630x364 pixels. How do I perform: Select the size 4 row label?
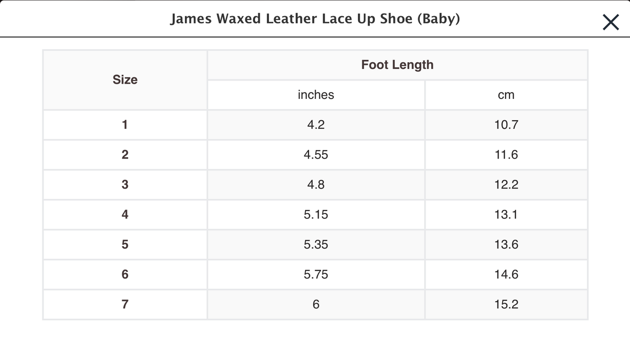pyautogui.click(x=125, y=215)
